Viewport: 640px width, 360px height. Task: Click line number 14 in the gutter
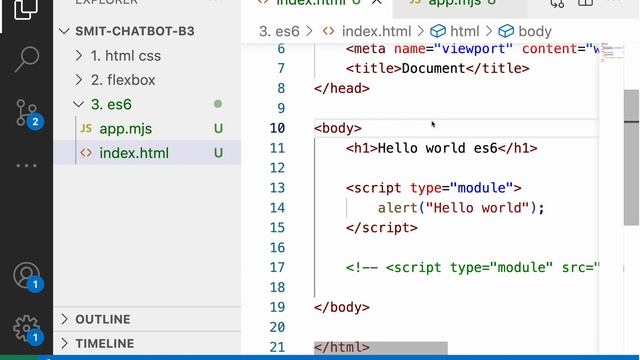[277, 208]
